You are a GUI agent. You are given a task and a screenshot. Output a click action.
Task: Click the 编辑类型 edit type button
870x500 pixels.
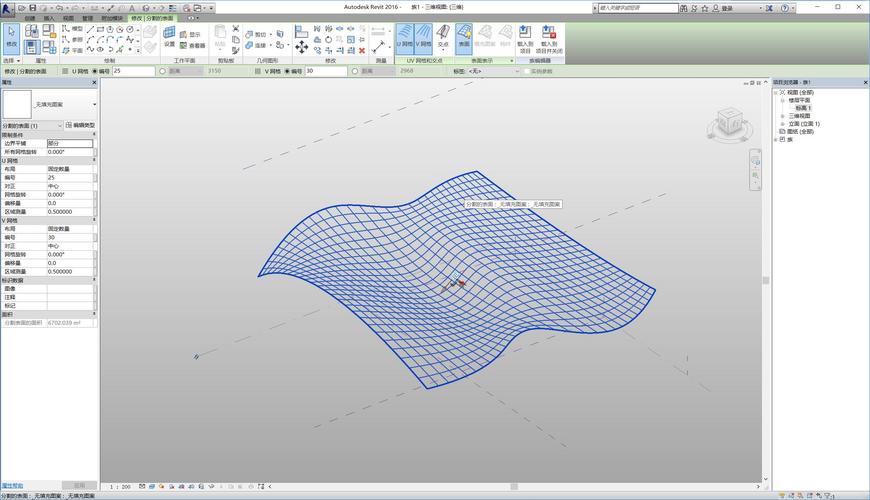81,126
